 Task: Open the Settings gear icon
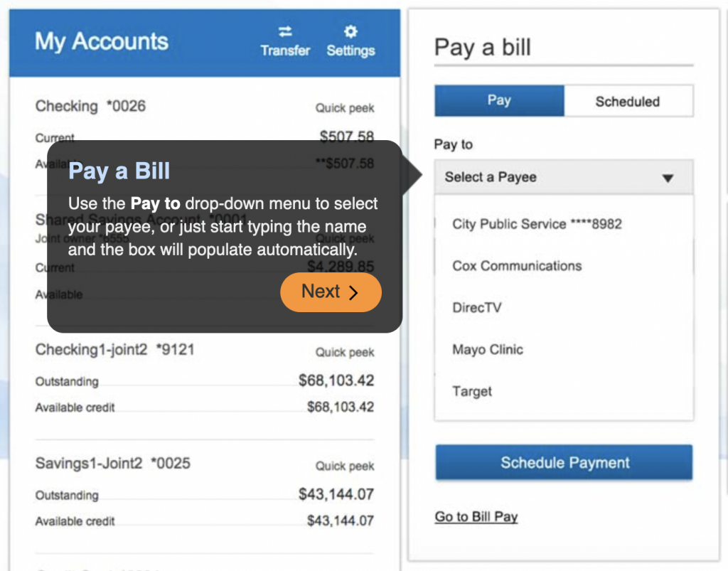350,31
